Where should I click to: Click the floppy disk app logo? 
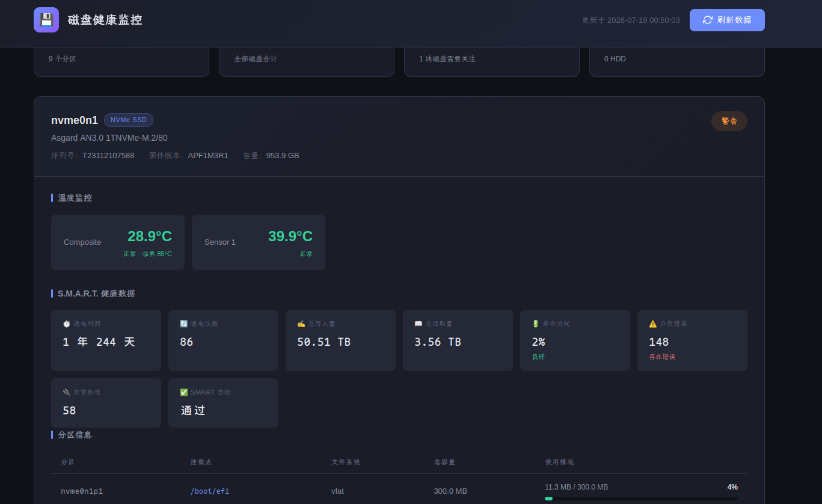46,20
